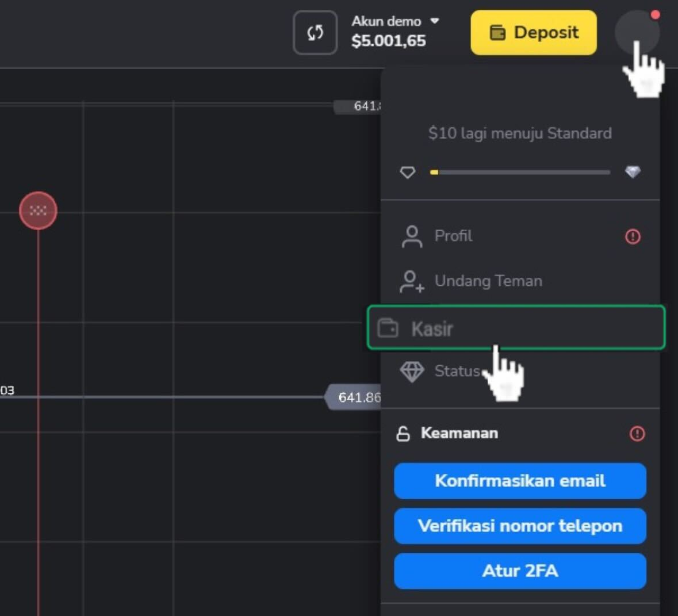
Task: Select Profil from the menu
Action: pos(453,236)
